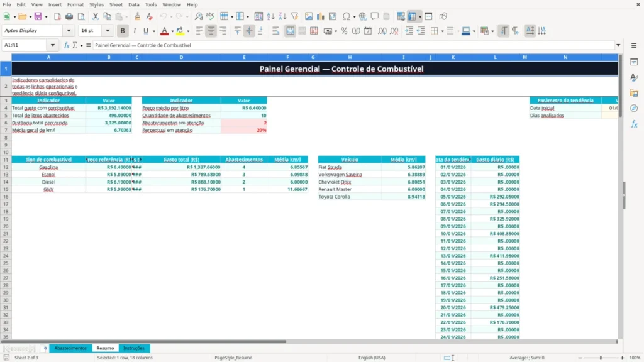The image size is (644, 362).
Task: Click the formula input line
Action: point(353,45)
